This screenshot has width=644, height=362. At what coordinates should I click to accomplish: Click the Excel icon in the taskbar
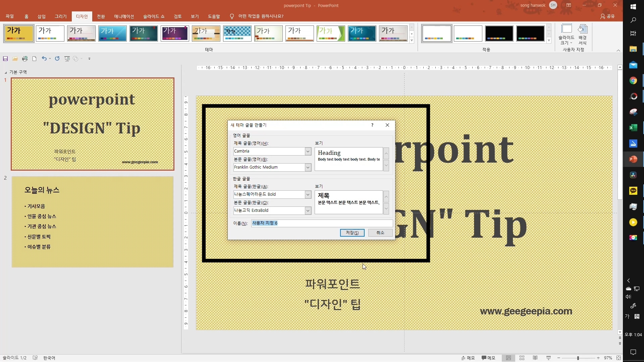[633, 128]
